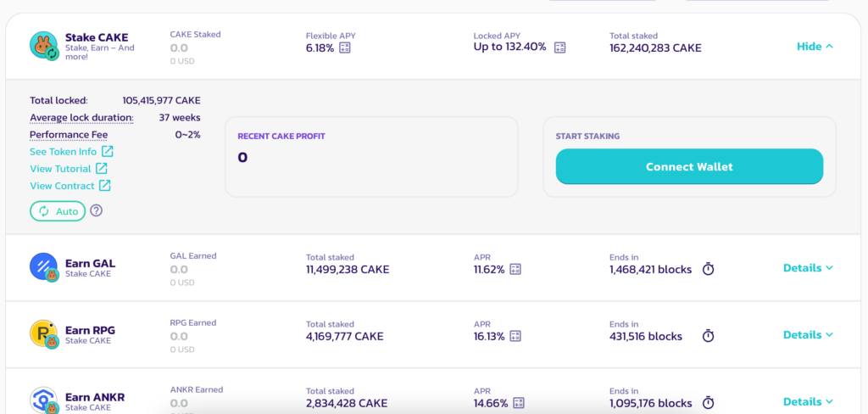Click the GAL pool APR calculator icon
The height and width of the screenshot is (414, 868).
pos(515,270)
